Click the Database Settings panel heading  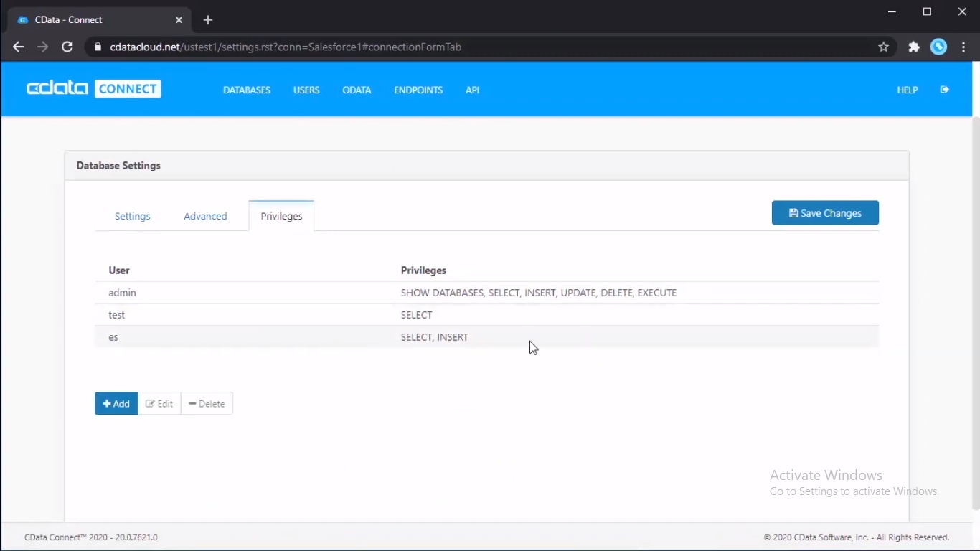(x=118, y=166)
